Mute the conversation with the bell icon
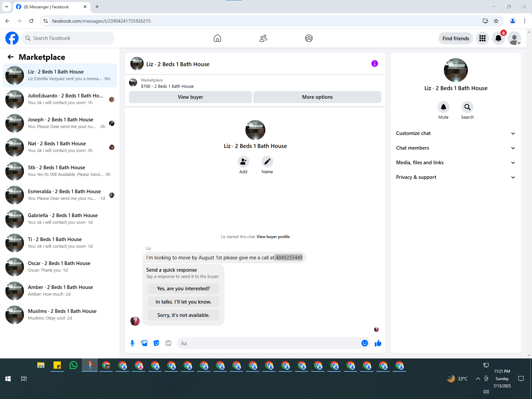Screen dimensions: 532x399 (444, 107)
